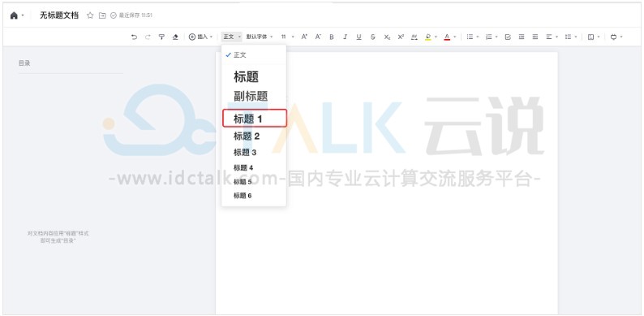Select the format painter tool
This screenshot has height=316, width=644.
[x=161, y=37]
